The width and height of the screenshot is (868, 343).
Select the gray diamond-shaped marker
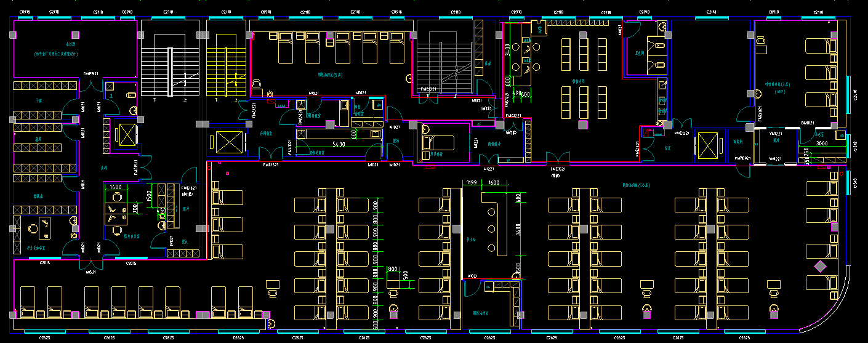pos(820,266)
